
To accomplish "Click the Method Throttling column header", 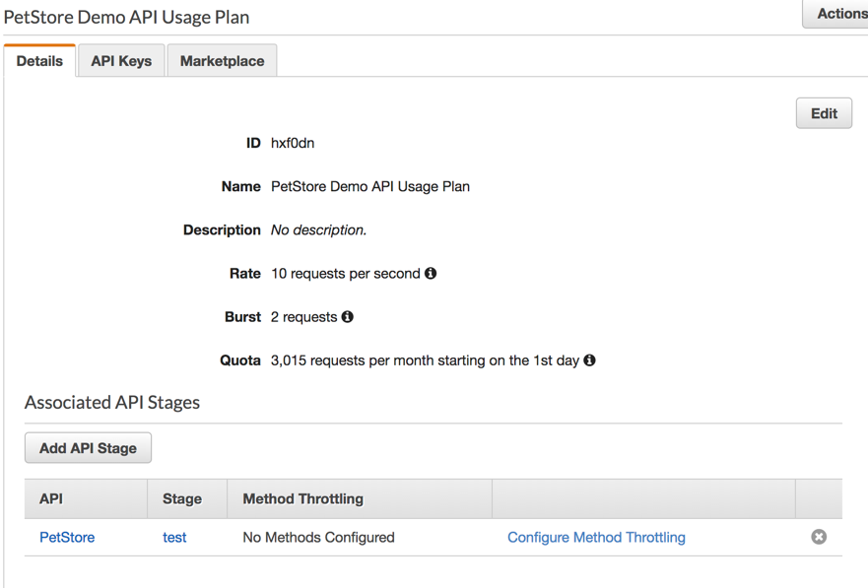I will tap(302, 499).
